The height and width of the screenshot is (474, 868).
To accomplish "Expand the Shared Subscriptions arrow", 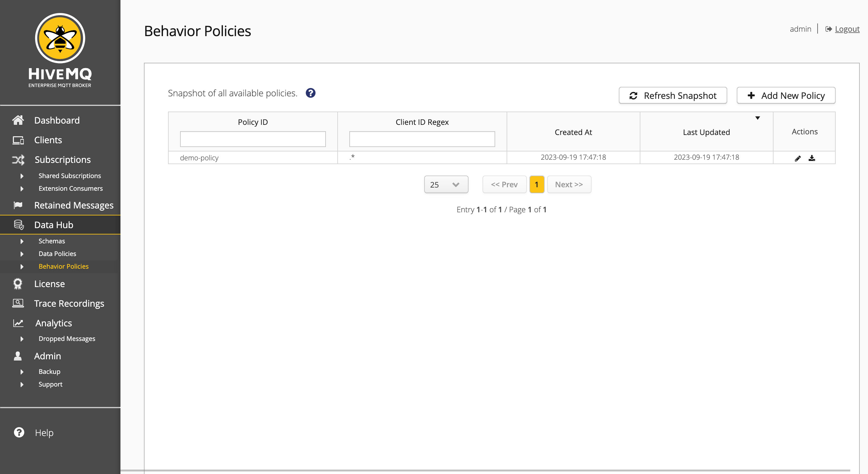I will (22, 176).
